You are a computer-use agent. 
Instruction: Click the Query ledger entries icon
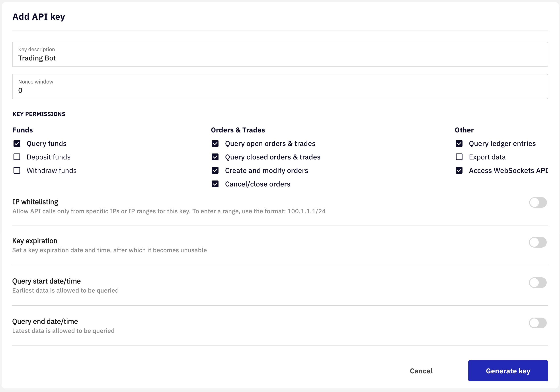(x=460, y=143)
